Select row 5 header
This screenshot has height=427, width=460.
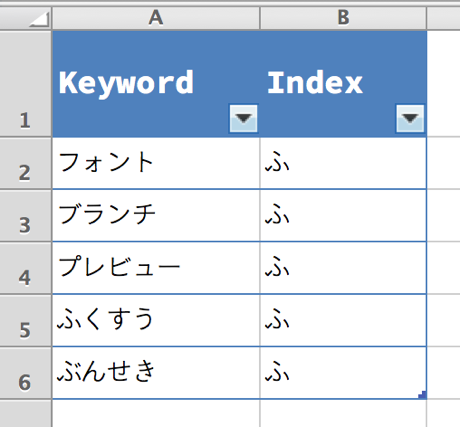coord(26,321)
